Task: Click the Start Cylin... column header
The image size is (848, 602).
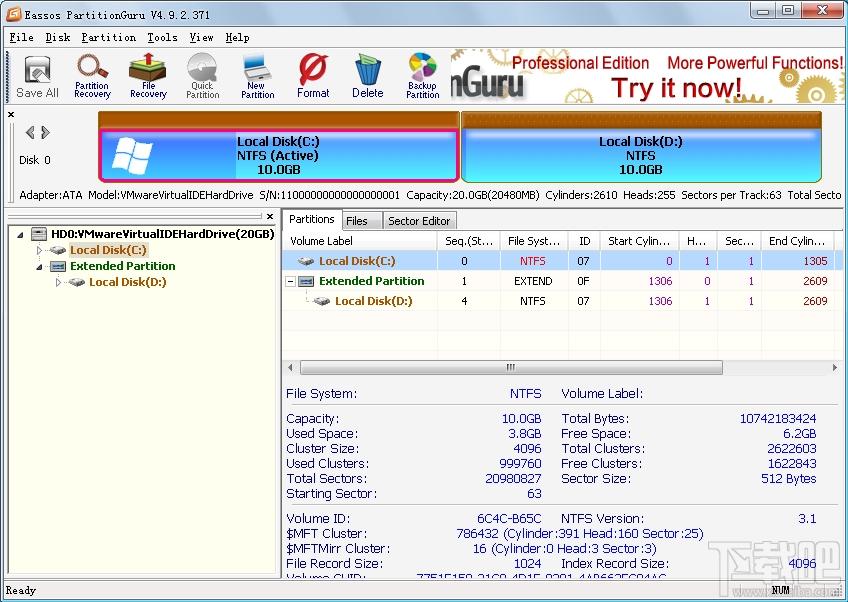Action: click(639, 241)
